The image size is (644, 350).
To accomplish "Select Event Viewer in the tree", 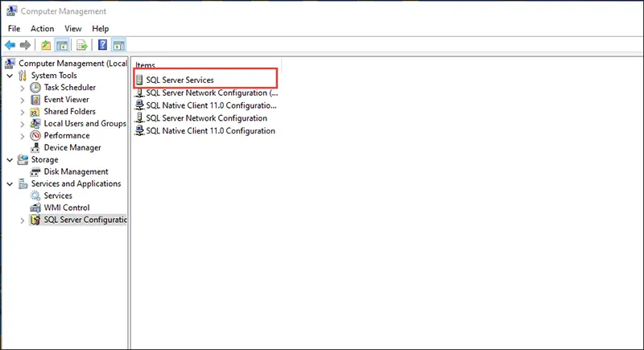I will point(67,99).
